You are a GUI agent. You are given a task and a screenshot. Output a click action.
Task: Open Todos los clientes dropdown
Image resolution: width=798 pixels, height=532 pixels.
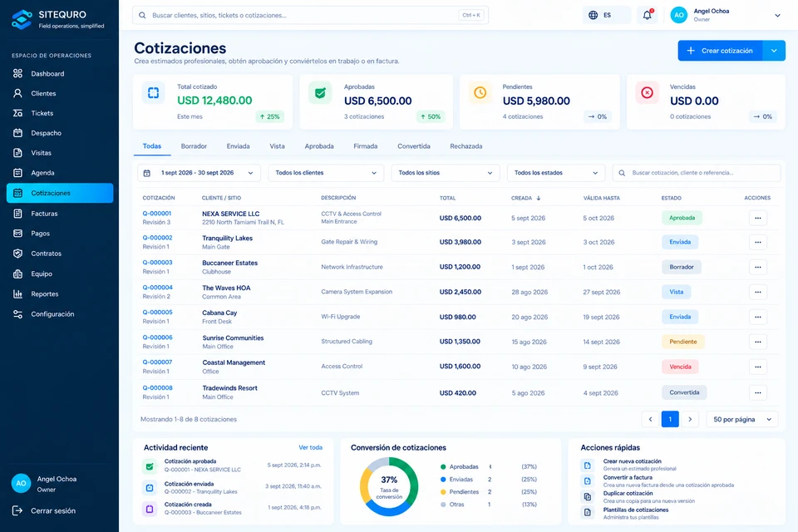point(326,173)
